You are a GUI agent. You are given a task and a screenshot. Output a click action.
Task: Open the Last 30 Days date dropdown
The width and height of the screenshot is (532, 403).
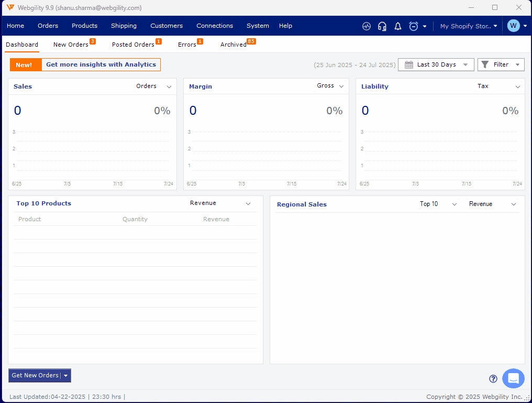point(436,64)
